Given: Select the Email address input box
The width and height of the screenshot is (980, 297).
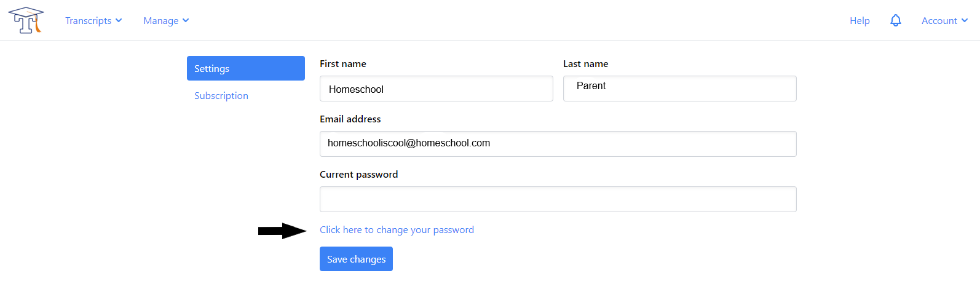Looking at the screenshot, I should pos(558,144).
